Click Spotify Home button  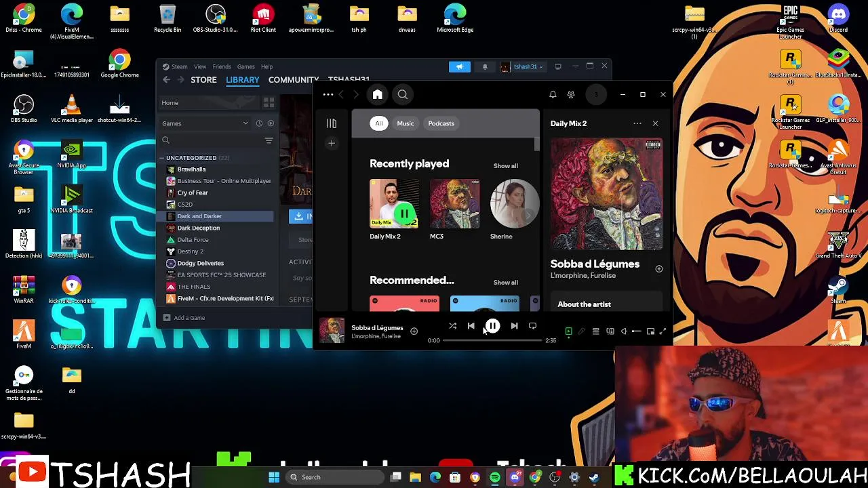(377, 95)
